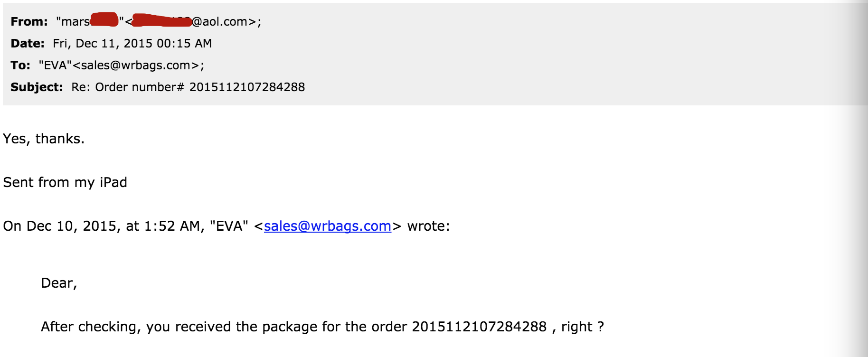The width and height of the screenshot is (868, 357).
Task: Click the word "wrote:" after the link
Action: pyautogui.click(x=428, y=226)
